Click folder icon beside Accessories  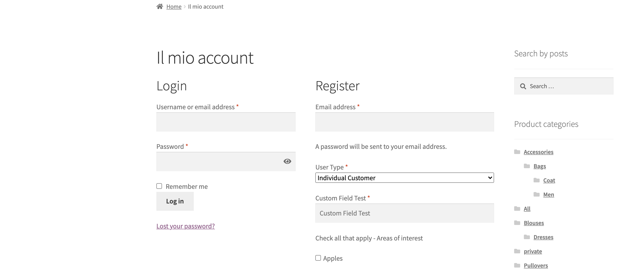[517, 152]
